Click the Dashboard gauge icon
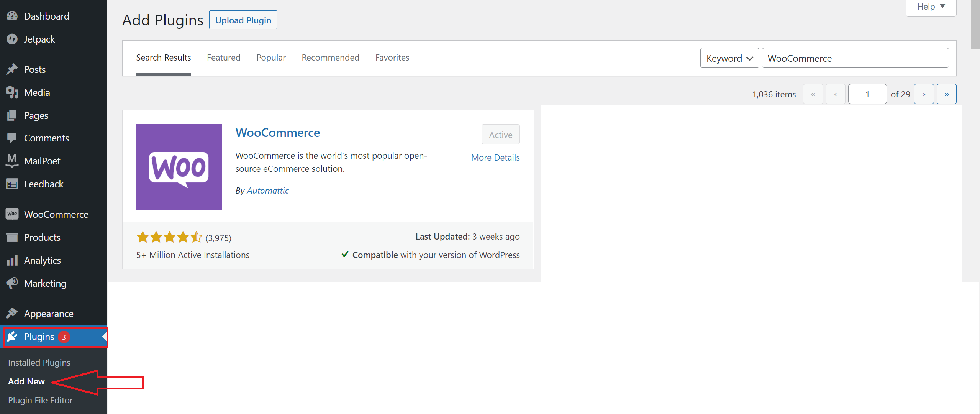This screenshot has width=980, height=414. click(12, 16)
